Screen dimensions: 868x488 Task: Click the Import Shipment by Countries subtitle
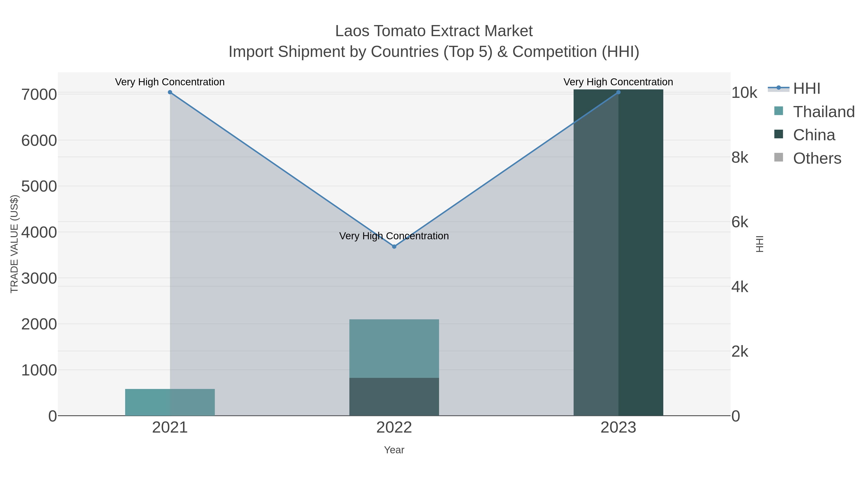(434, 52)
